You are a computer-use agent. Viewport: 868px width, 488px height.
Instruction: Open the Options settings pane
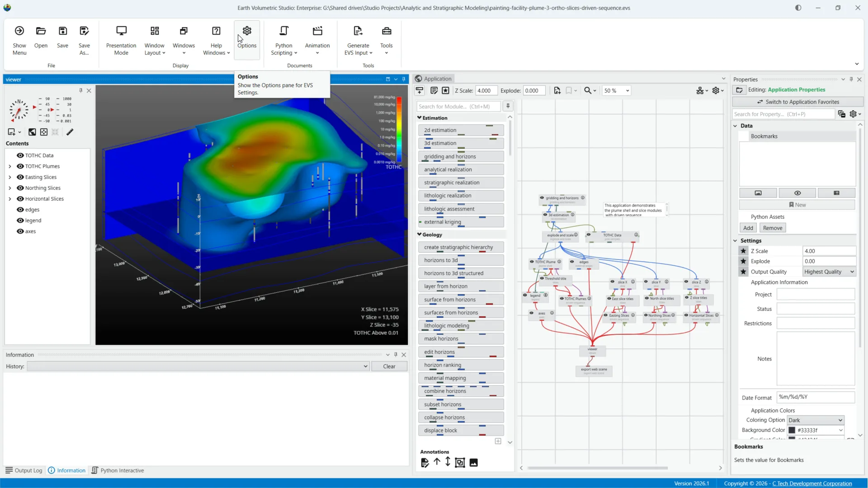click(247, 40)
